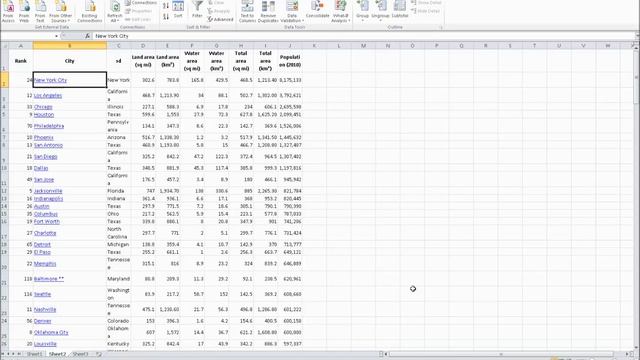Click the Insert Worksheet tab icon
Viewport: 640px width, 360px height.
point(99,354)
